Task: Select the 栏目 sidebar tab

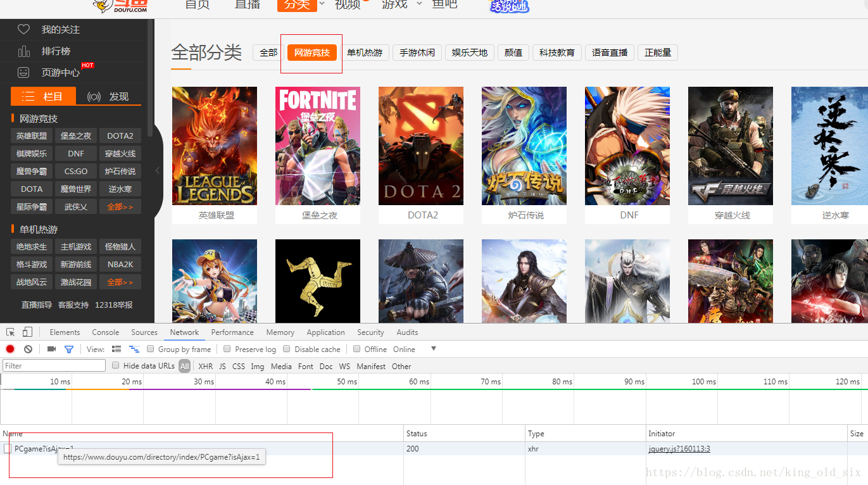Action: 44,96
